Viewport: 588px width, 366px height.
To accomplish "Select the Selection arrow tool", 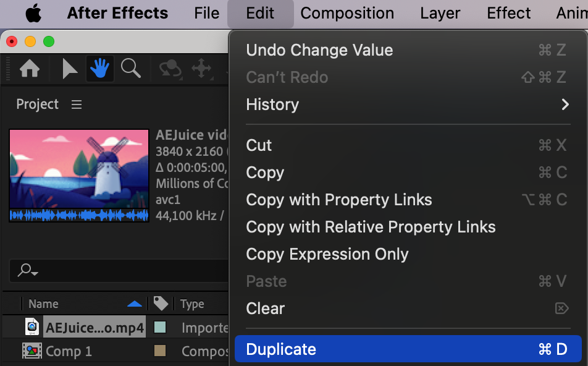I will (70, 69).
